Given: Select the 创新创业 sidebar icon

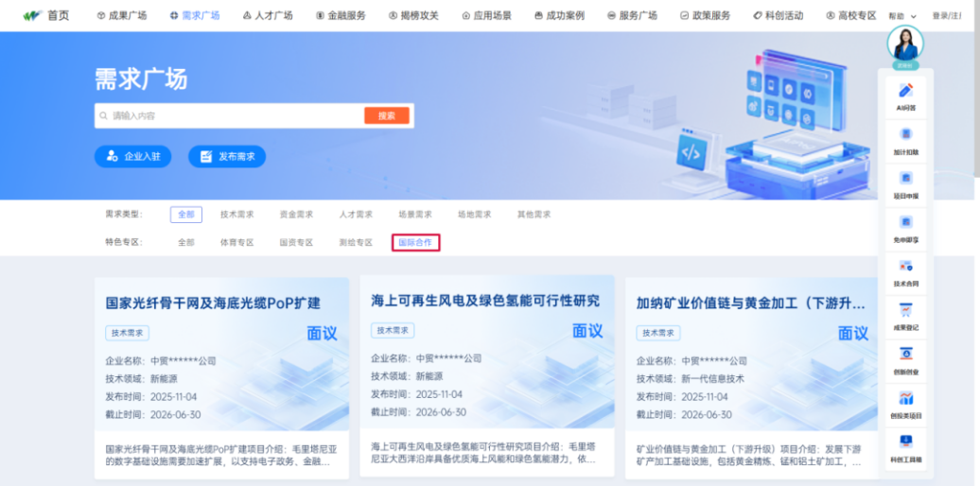Looking at the screenshot, I should [905, 355].
